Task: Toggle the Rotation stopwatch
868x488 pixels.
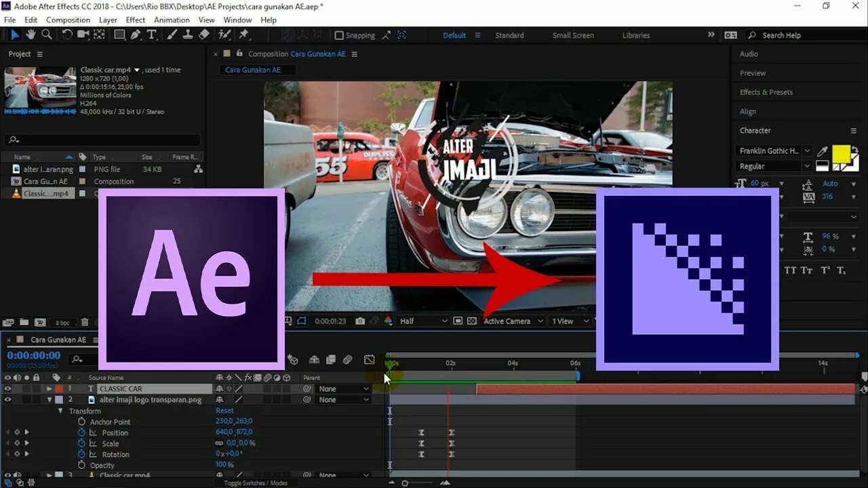Action: click(81, 454)
